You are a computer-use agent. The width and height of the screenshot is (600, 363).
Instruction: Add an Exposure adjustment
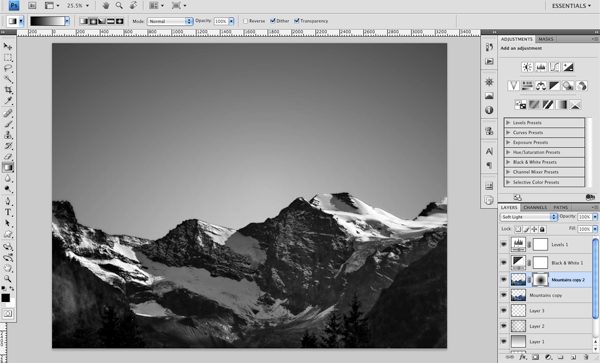(x=568, y=67)
